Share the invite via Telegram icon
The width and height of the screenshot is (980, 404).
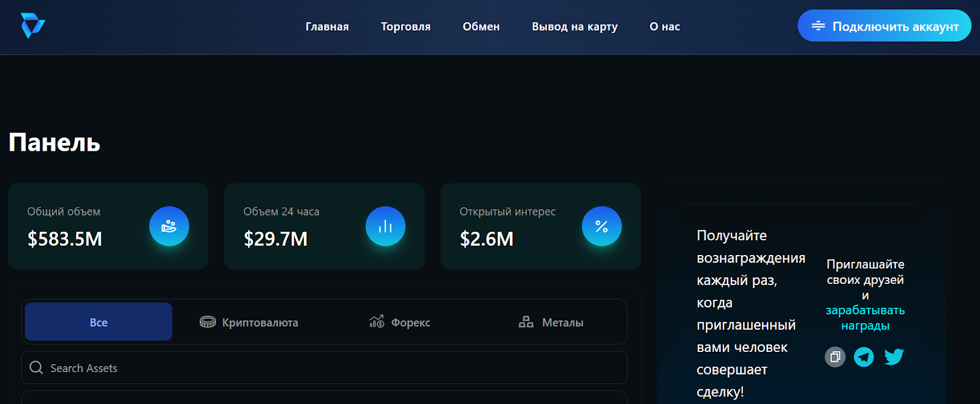click(x=864, y=357)
